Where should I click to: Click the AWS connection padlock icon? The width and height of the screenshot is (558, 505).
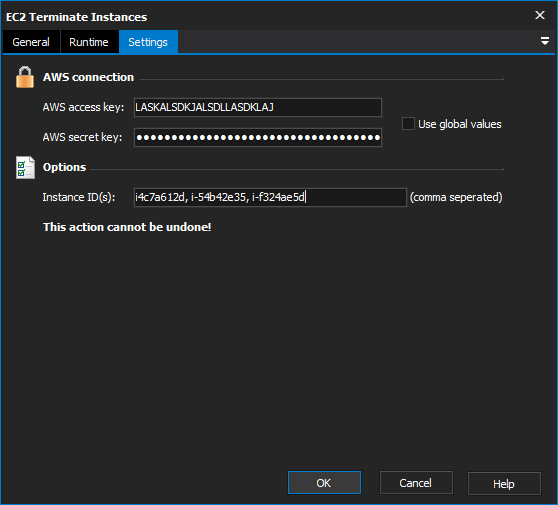tap(25, 77)
